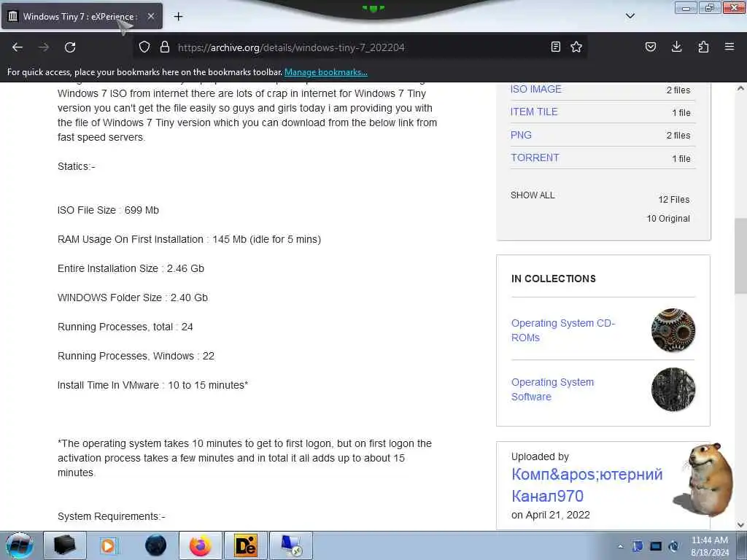Click the '10 Original' text
This screenshot has width=747, height=560.
click(668, 219)
